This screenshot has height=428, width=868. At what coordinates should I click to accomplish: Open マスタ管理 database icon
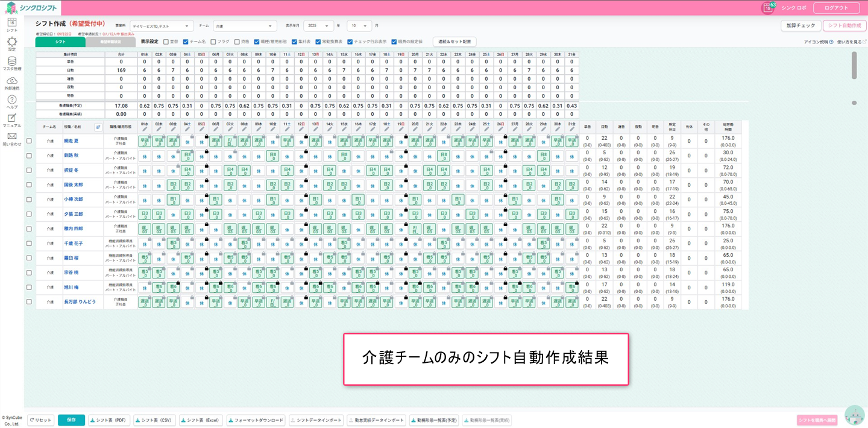tap(11, 61)
